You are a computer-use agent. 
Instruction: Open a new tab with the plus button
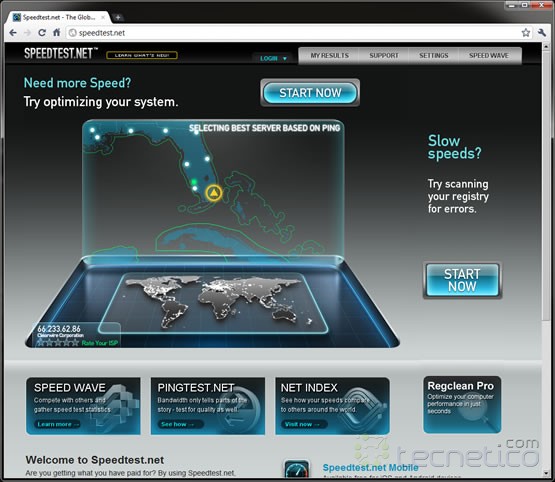pyautogui.click(x=118, y=17)
